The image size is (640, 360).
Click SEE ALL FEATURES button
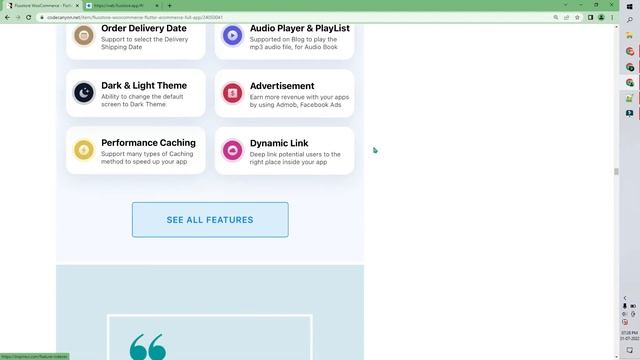(210, 220)
